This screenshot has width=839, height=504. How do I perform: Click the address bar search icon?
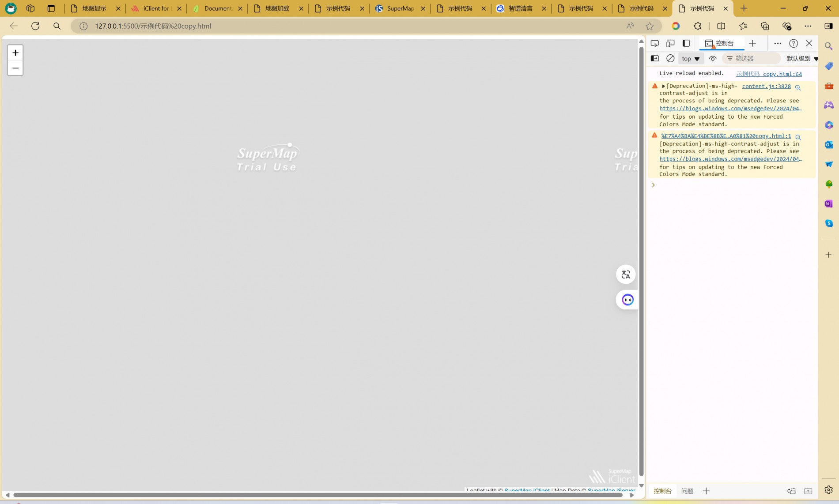[x=57, y=26]
